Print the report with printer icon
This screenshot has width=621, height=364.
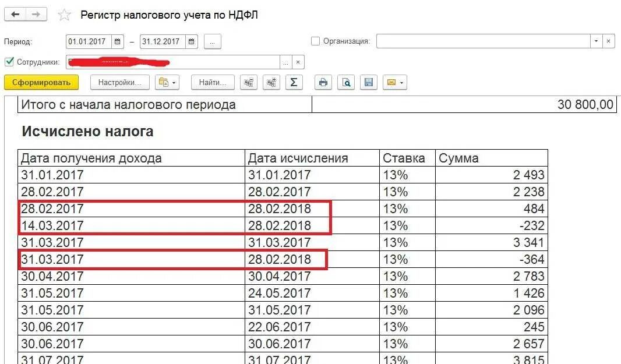(323, 82)
